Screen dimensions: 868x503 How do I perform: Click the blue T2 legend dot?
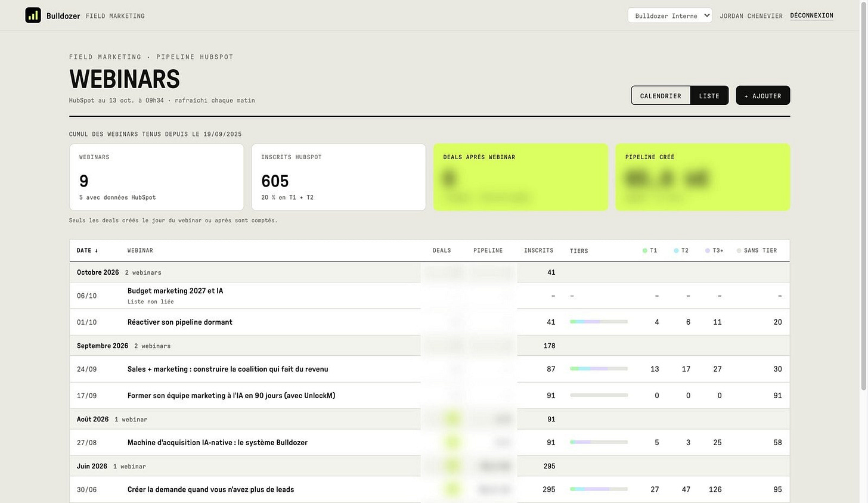tap(676, 250)
